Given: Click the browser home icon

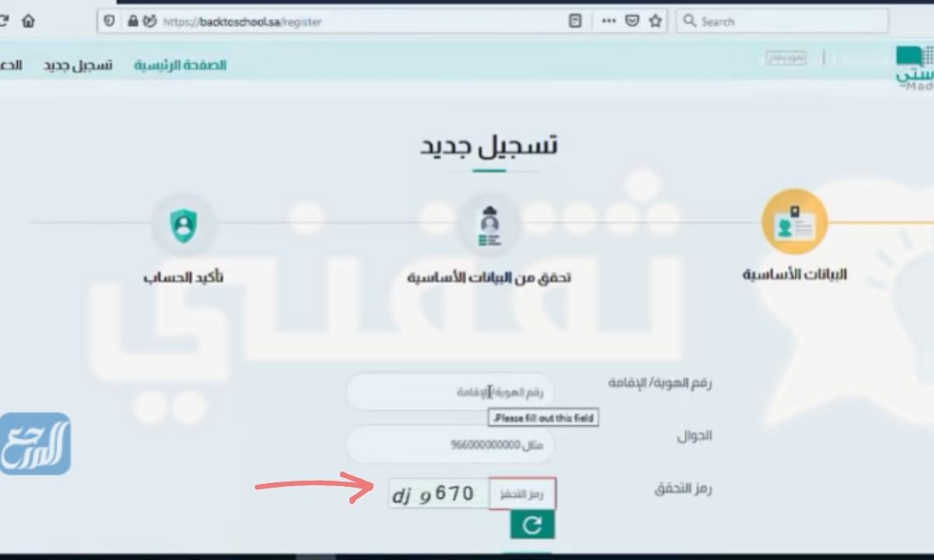Looking at the screenshot, I should click(28, 21).
